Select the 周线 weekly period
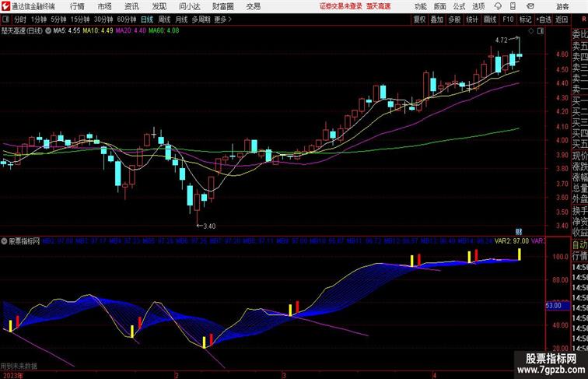Image resolution: width=588 pixels, height=379 pixels. pyautogui.click(x=164, y=19)
